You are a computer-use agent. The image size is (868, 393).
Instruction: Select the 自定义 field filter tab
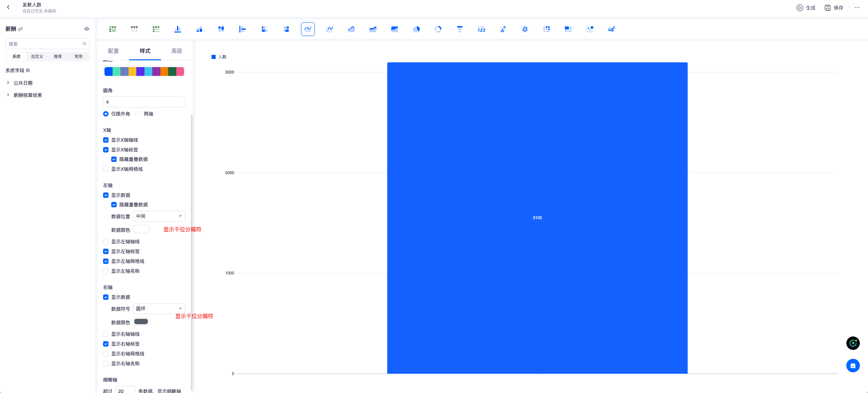(x=37, y=57)
